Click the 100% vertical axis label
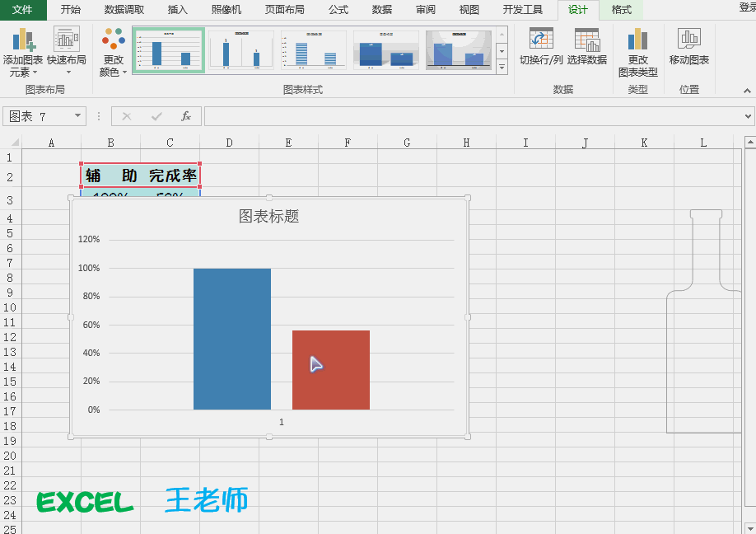Screen dimensions: 756x534 89,268
